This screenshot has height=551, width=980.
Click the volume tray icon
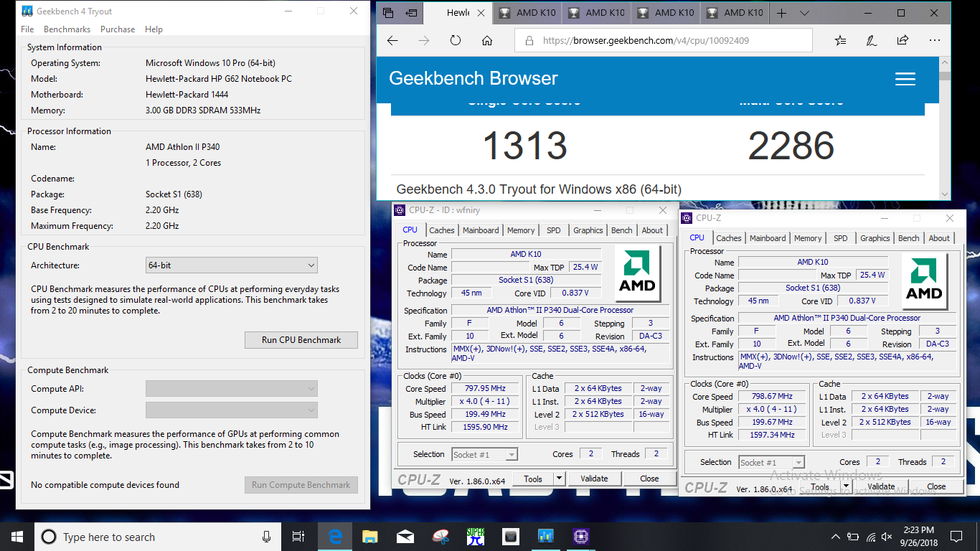[x=887, y=537]
